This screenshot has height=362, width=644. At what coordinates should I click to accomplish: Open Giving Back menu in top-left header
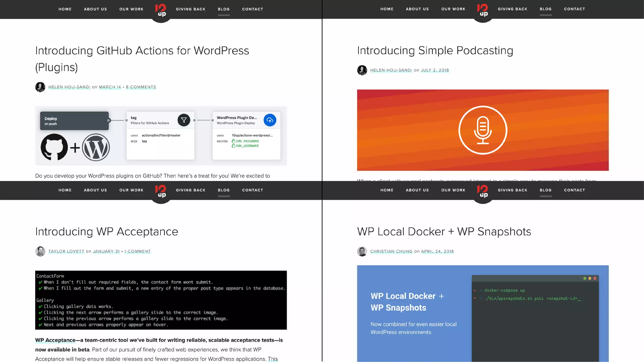click(191, 9)
